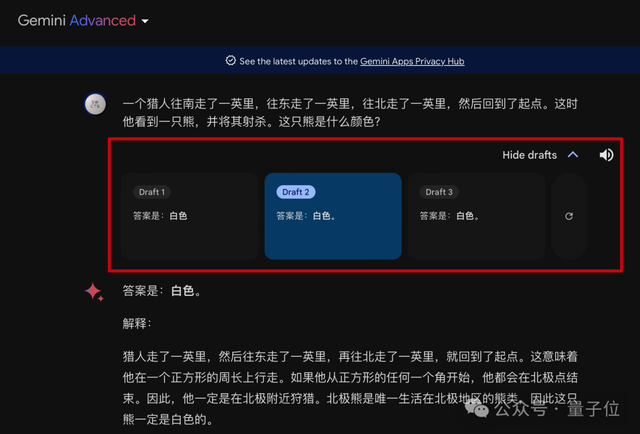Open the Gemini Apps Privacy Hub link
The width and height of the screenshot is (640, 434).
pos(412,61)
